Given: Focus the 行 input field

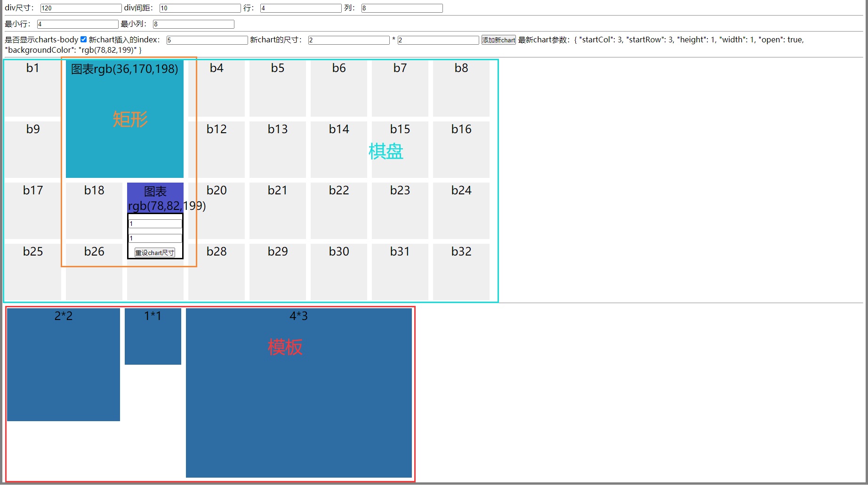Looking at the screenshot, I should pyautogui.click(x=301, y=8).
